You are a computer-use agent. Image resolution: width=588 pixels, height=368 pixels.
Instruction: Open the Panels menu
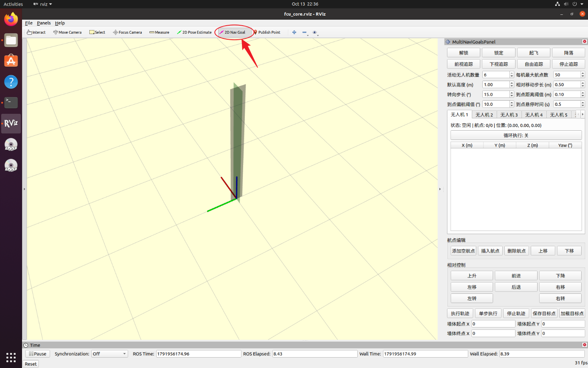pos(44,23)
